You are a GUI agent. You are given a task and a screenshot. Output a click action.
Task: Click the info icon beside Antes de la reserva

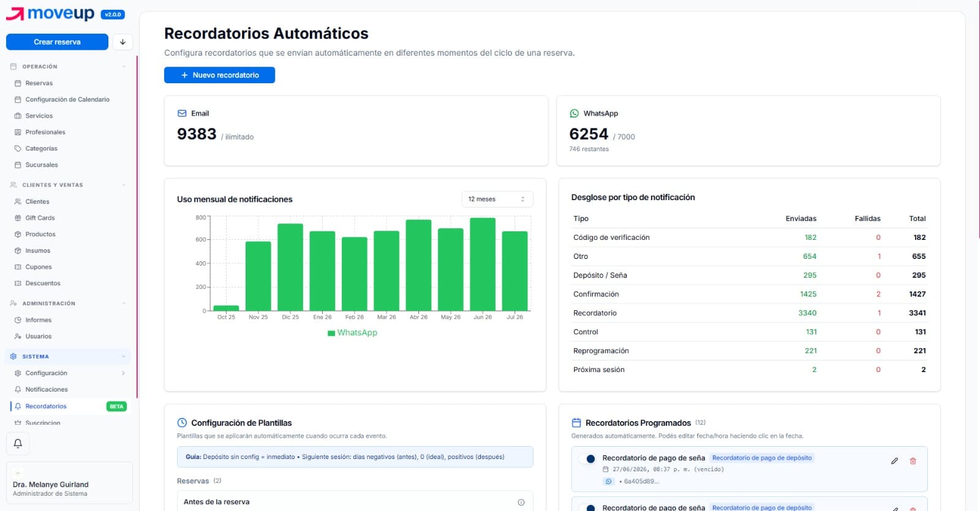pos(521,502)
